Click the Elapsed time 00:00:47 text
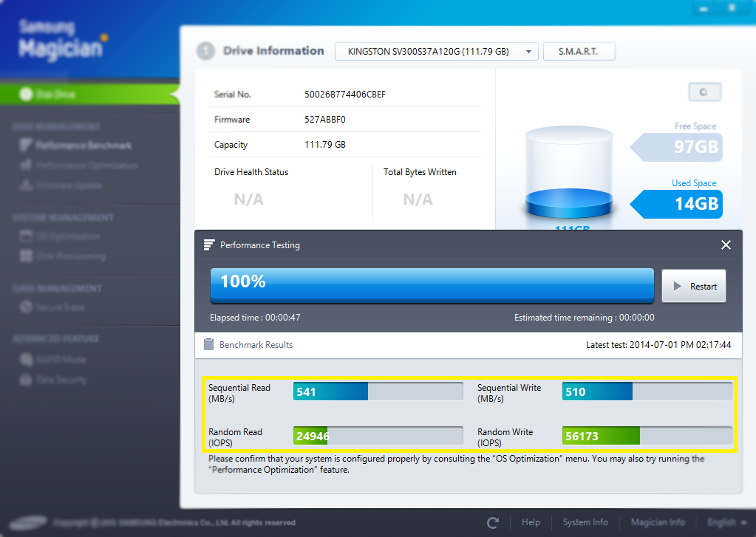Viewport: 756px width, 537px height. pos(255,318)
